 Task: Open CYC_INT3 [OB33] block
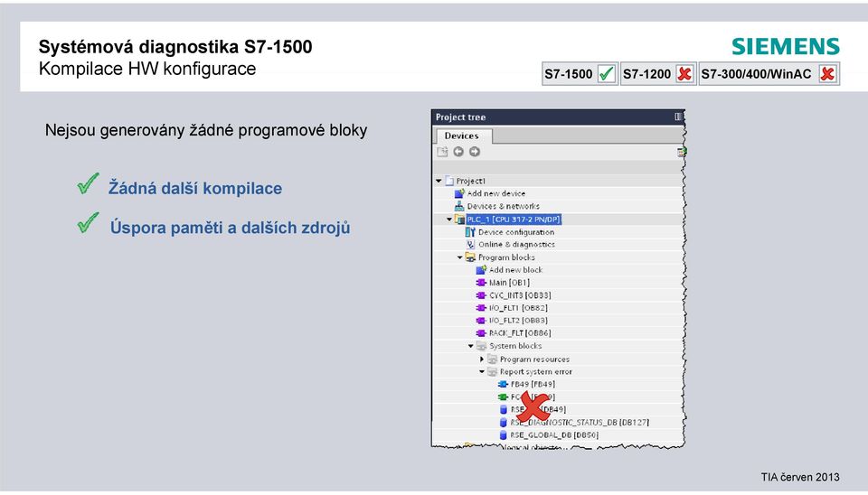(521, 295)
